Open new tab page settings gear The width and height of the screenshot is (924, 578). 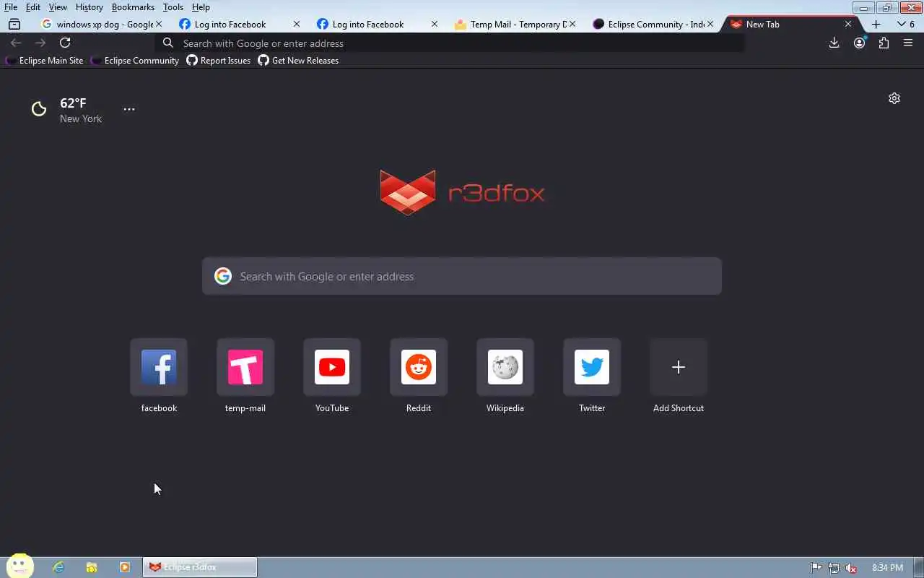894,98
